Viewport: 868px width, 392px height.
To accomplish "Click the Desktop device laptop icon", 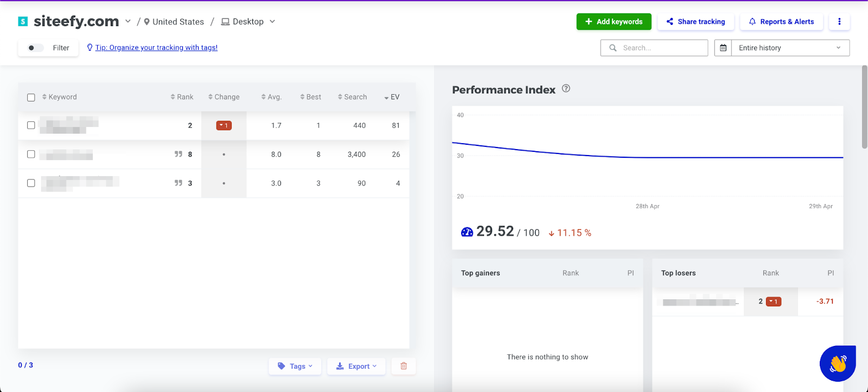I will (x=225, y=22).
